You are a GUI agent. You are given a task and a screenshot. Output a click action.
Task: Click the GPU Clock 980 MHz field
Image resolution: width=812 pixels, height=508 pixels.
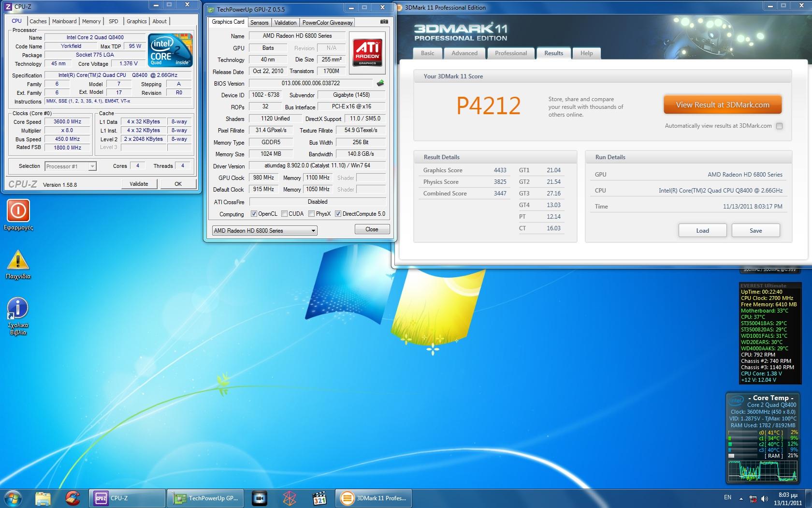point(264,178)
